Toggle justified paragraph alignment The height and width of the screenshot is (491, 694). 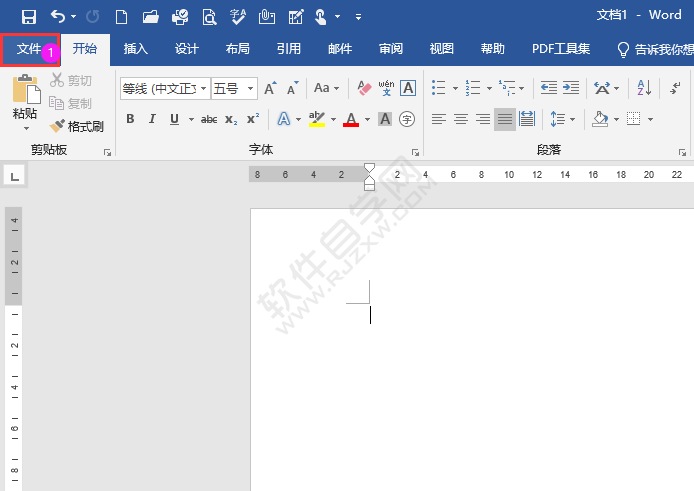[505, 119]
